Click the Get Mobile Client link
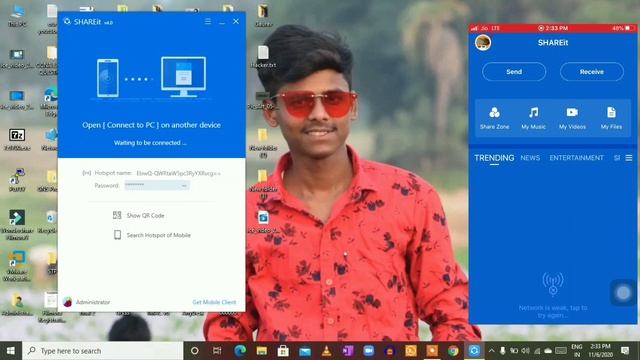Image resolution: width=640 pixels, height=360 pixels. pos(214,302)
